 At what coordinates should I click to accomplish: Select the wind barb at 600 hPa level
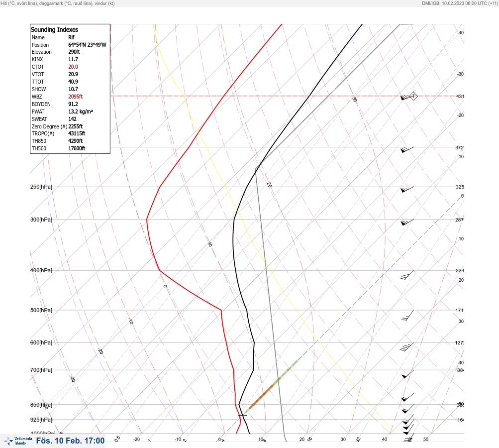pyautogui.click(x=407, y=347)
